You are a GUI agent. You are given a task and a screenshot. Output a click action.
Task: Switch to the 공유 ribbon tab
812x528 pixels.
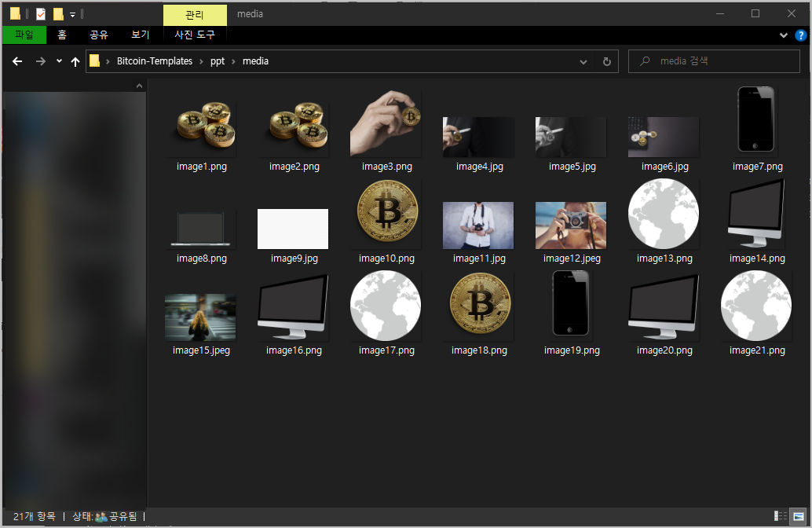(99, 35)
